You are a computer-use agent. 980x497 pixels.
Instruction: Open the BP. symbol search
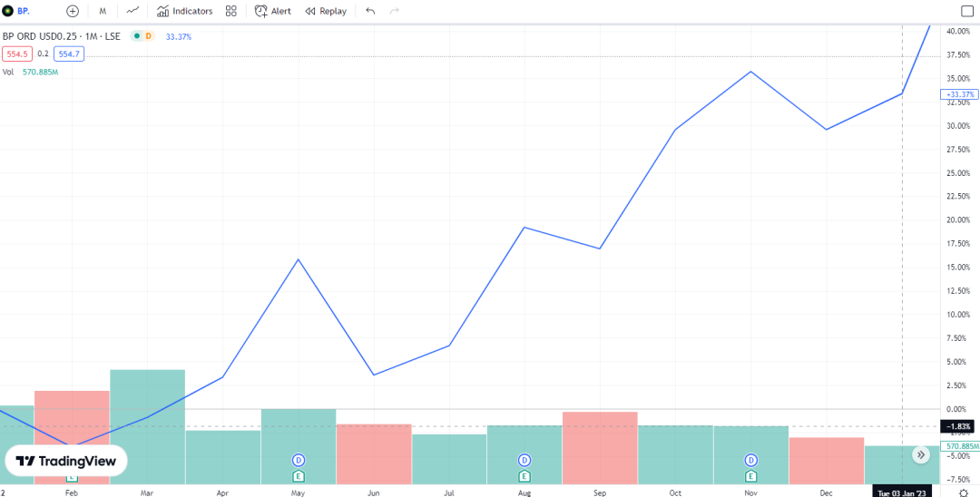(16, 11)
